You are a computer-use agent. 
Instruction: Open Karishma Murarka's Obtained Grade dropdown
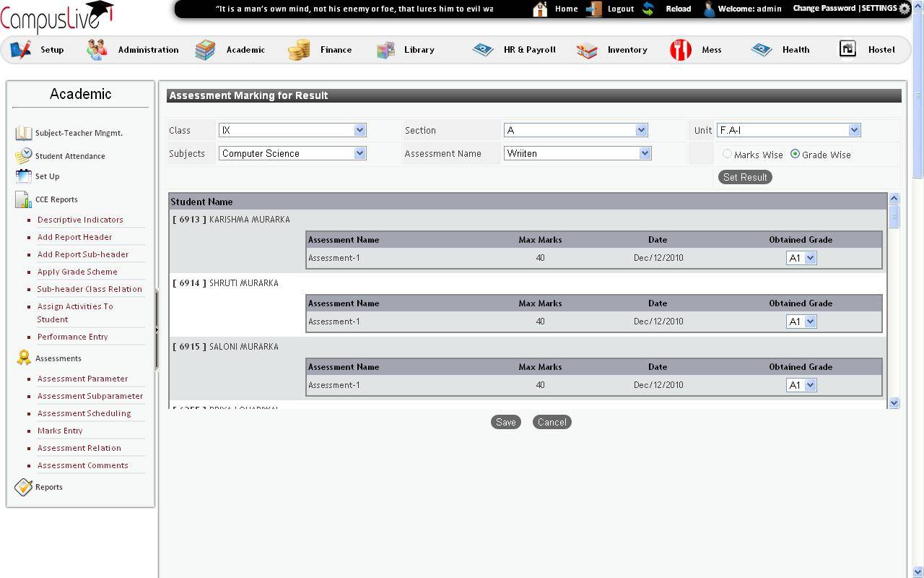[x=801, y=258]
